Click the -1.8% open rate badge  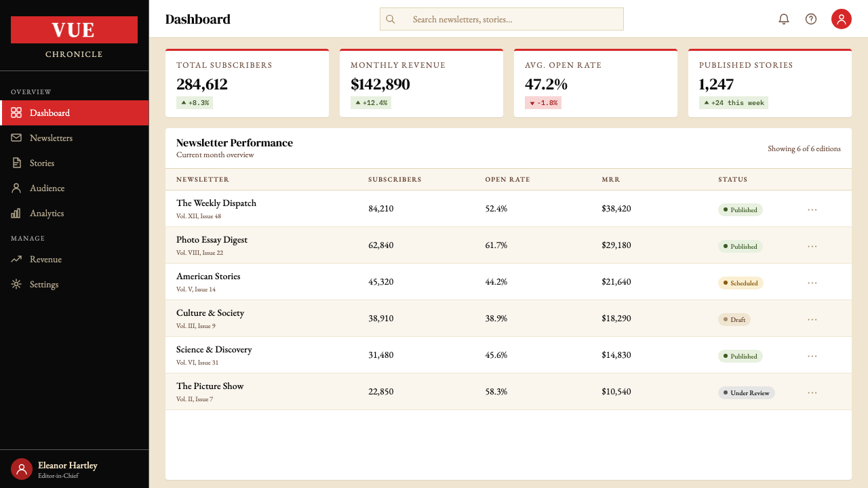pos(543,103)
